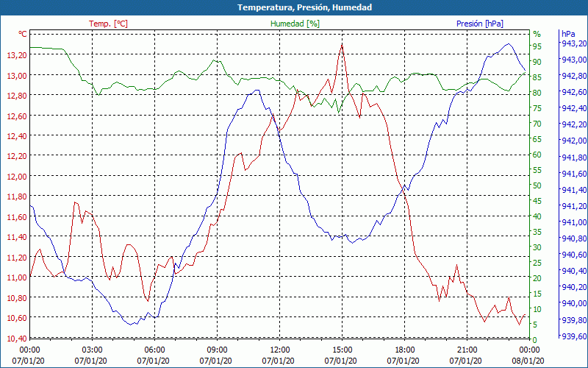Click pressure axis value "939,80"
588x368 pixels.
pos(575,320)
